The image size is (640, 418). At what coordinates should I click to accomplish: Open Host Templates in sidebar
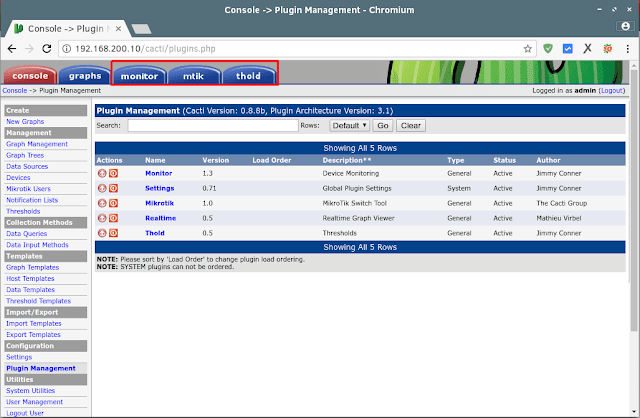click(x=30, y=279)
